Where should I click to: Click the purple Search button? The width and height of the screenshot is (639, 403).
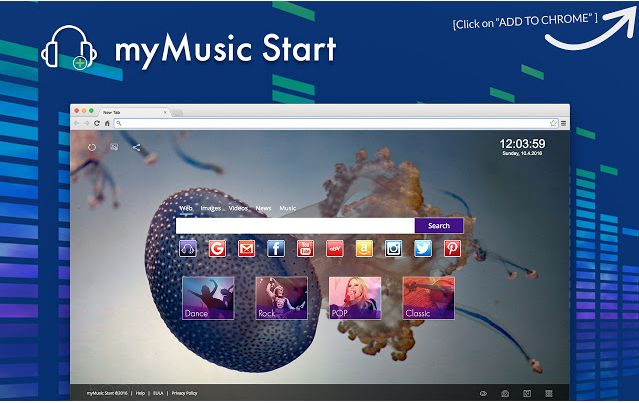tap(439, 226)
